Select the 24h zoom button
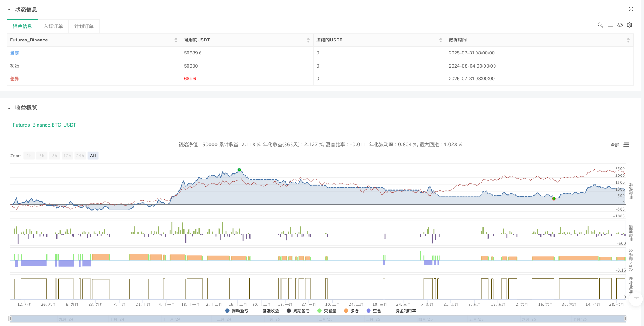644x326 pixels. [80, 156]
